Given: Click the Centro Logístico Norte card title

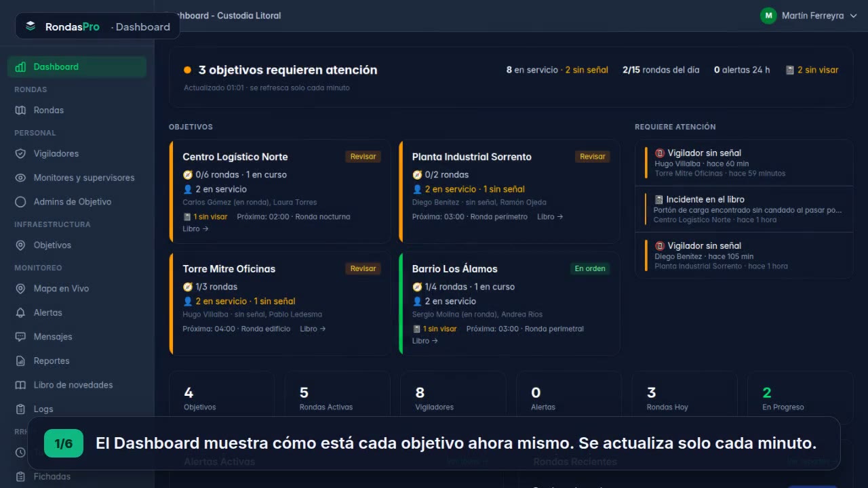Looking at the screenshot, I should (235, 157).
